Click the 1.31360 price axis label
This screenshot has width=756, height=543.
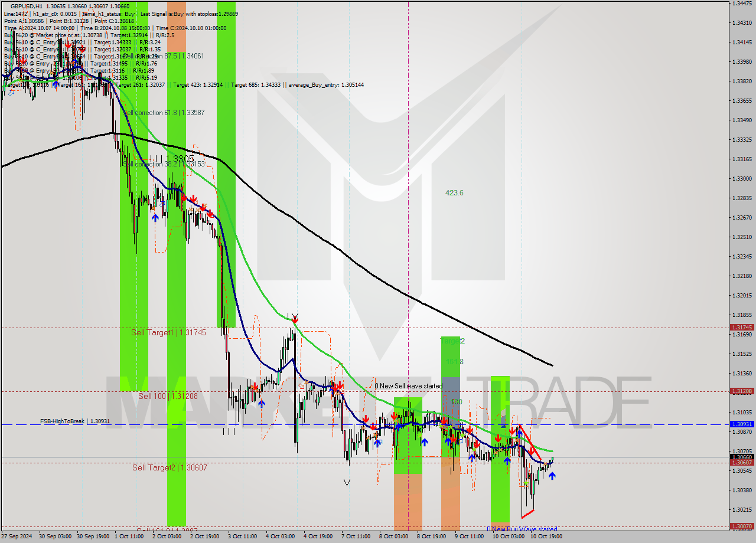(742, 374)
